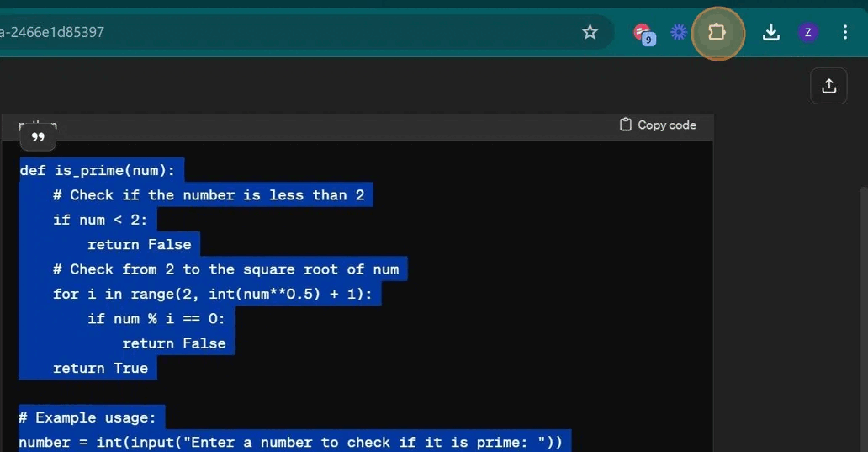Viewport: 868px width, 452px height.
Task: Click the "if num % i == 0:" line
Action: click(x=156, y=318)
